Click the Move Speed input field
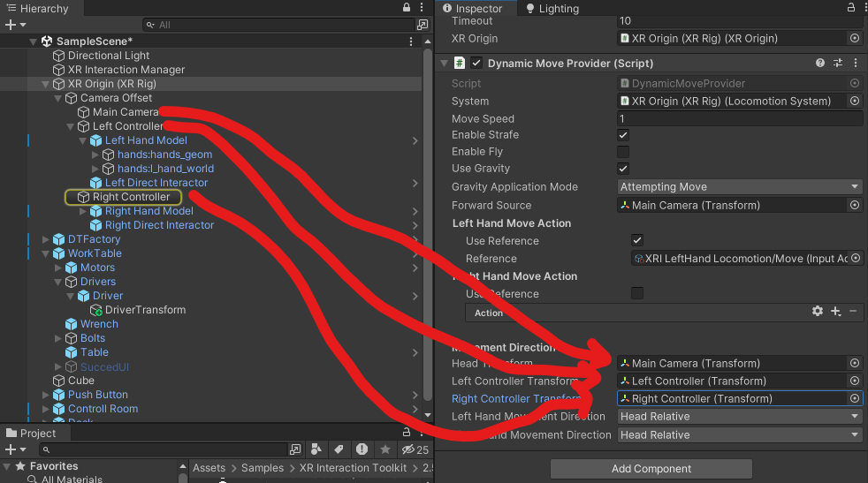This screenshot has height=483, width=868. [x=740, y=118]
